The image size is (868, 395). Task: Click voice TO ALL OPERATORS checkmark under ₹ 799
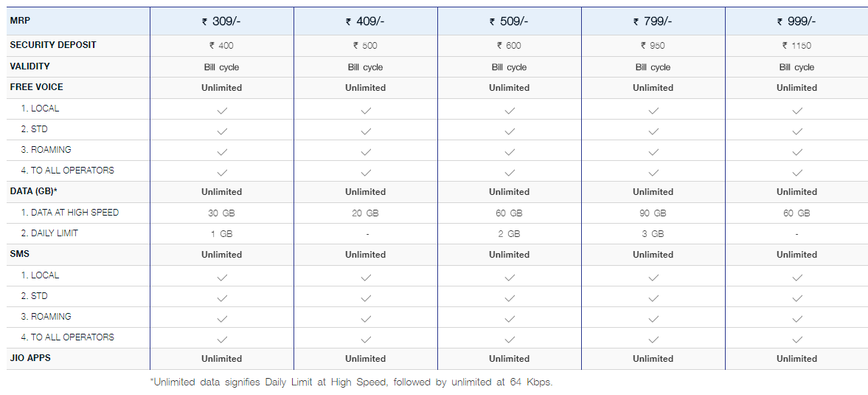pyautogui.click(x=654, y=173)
